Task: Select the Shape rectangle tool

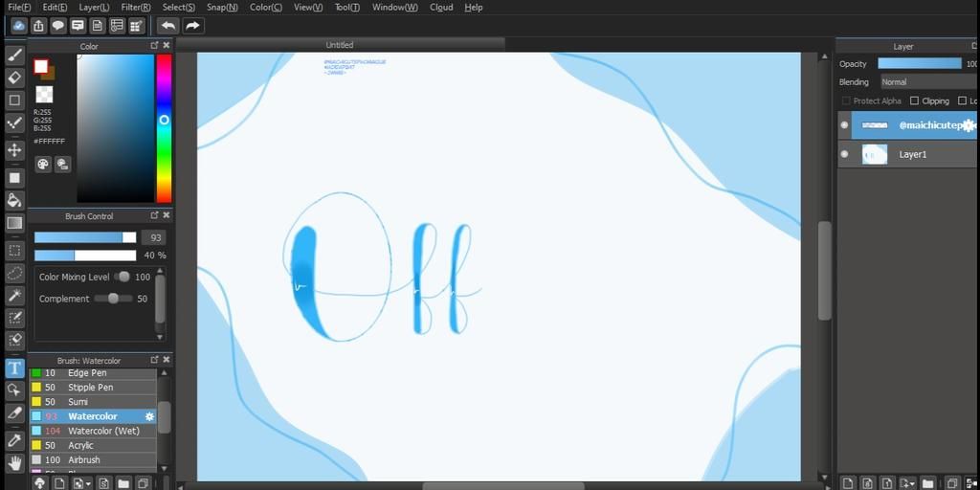Action: [x=15, y=100]
